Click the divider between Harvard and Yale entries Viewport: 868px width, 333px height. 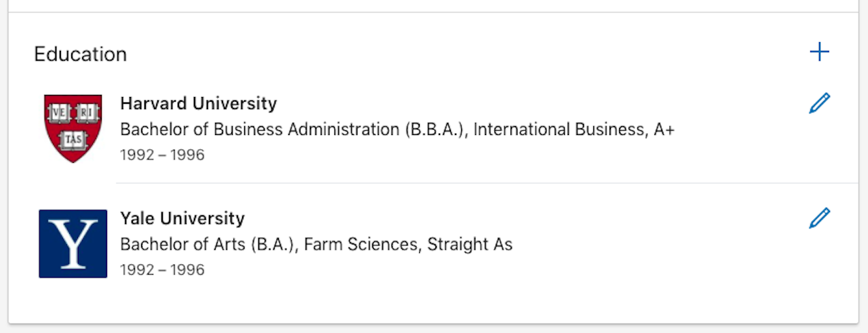475,183
